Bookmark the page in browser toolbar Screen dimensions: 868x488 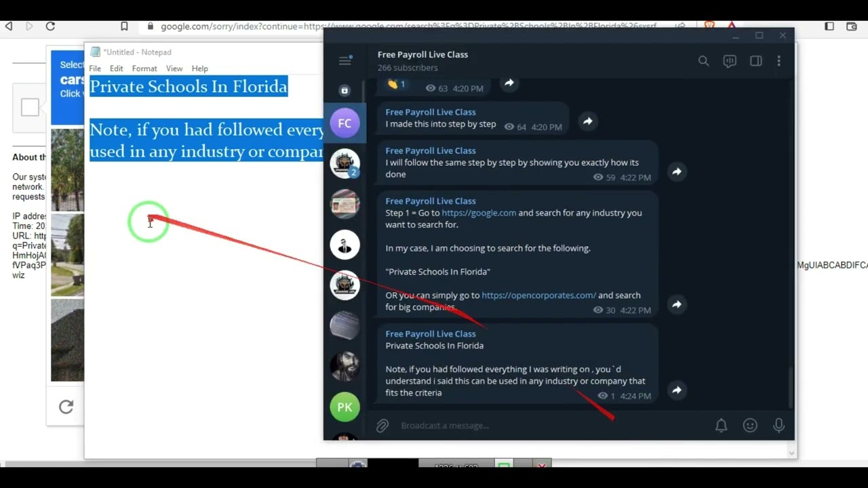[x=124, y=26]
